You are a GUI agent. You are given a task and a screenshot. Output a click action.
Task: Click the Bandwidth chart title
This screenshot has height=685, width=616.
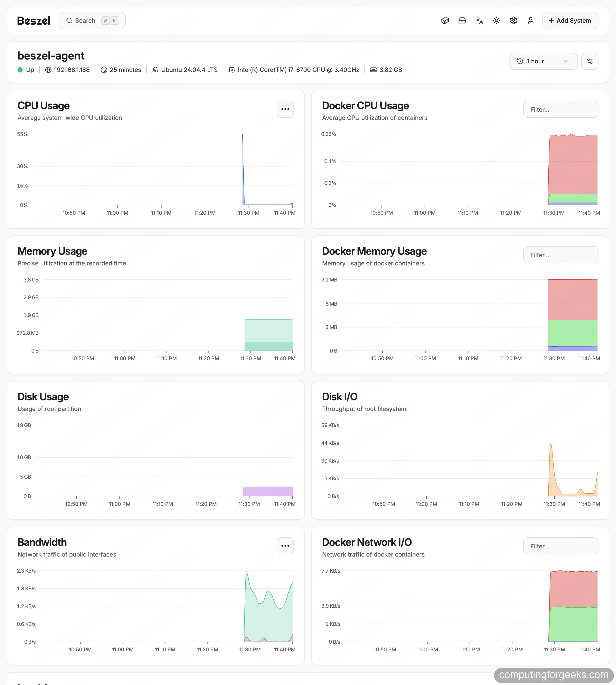(42, 542)
